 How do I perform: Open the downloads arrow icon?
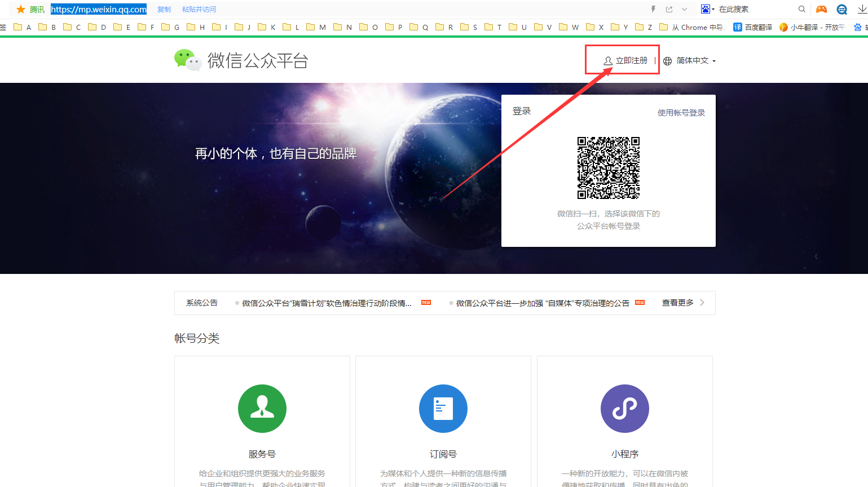tap(862, 9)
